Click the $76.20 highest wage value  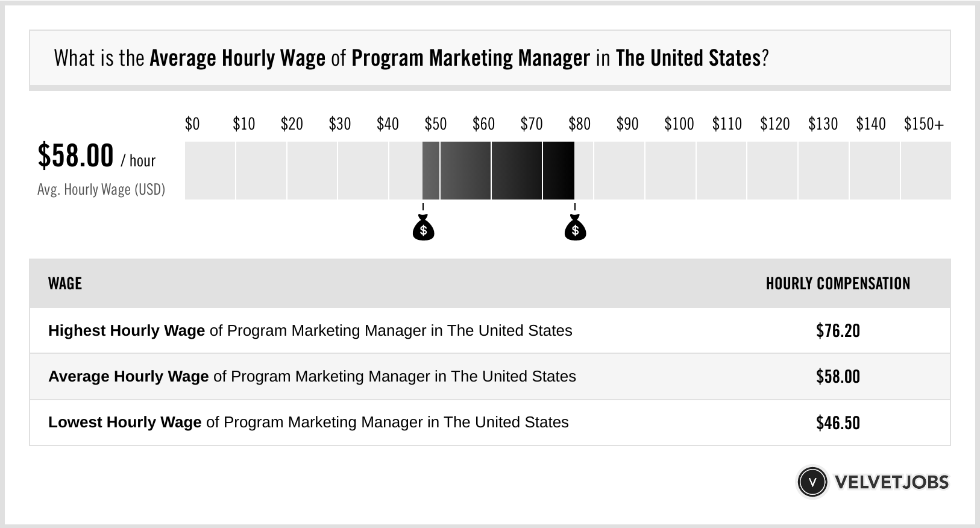coord(838,331)
